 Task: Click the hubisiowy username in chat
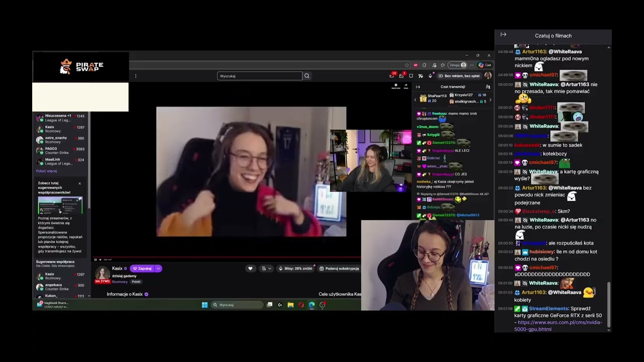click(542, 252)
